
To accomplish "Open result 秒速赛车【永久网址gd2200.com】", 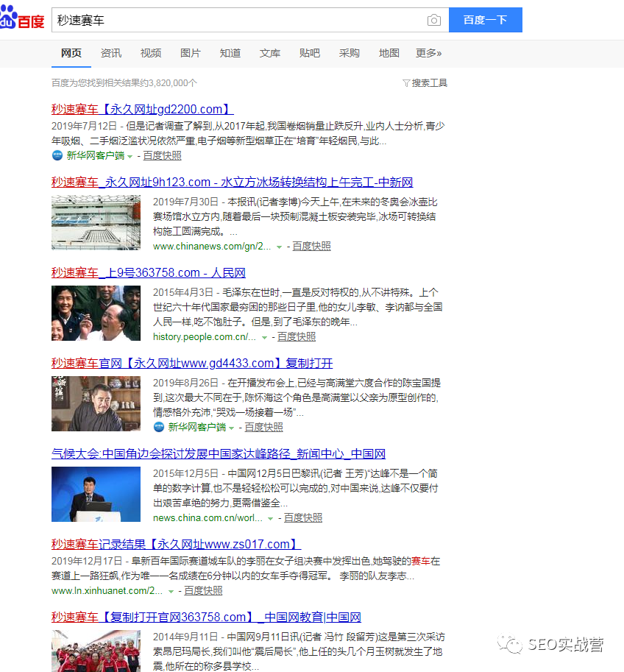I will (142, 109).
